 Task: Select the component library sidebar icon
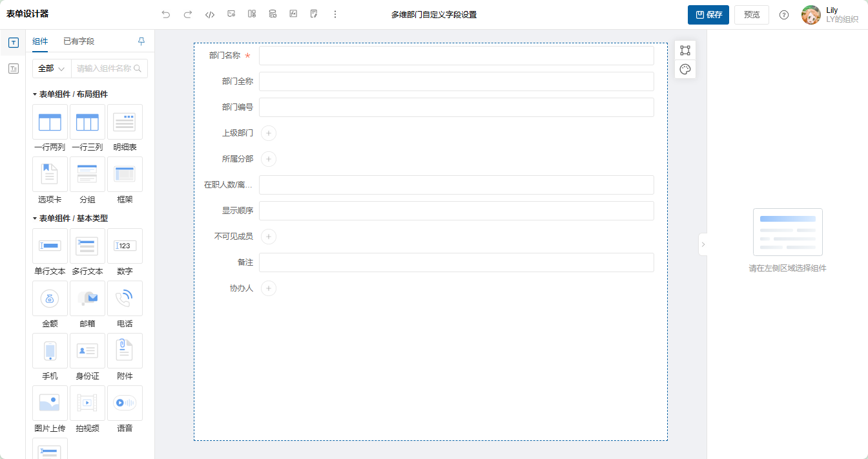pos(14,43)
